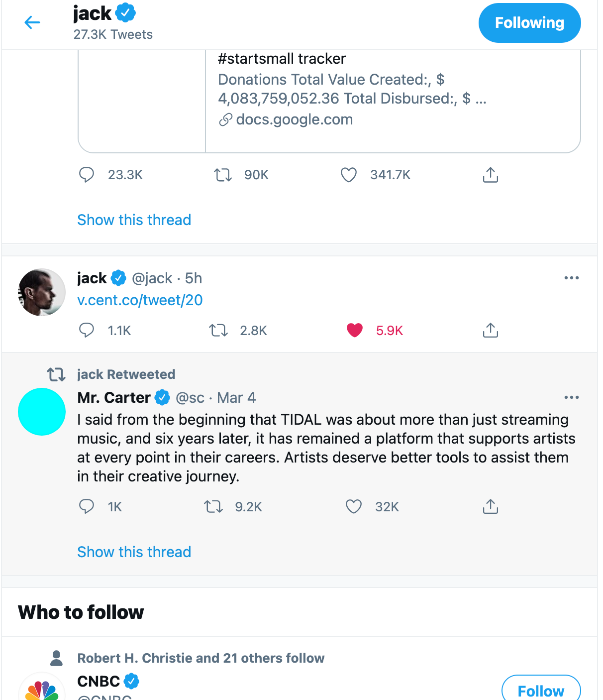Open more options on jack's 5h tweet
The image size is (603, 700).
click(571, 278)
